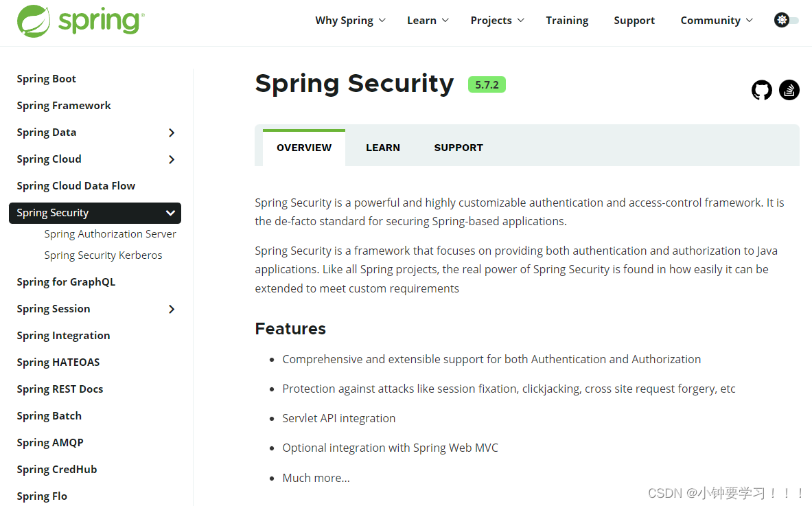Viewport: 812px width, 506px height.
Task: Open the Projects dropdown menu
Action: (497, 20)
